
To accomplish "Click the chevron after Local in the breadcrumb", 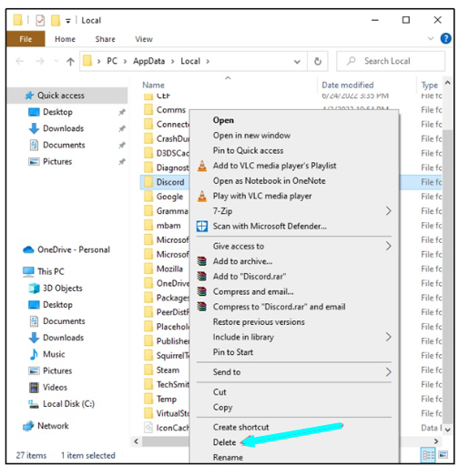I will tap(208, 62).
